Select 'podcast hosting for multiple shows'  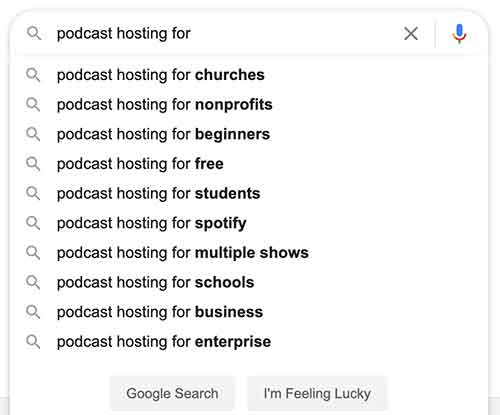tap(248, 253)
